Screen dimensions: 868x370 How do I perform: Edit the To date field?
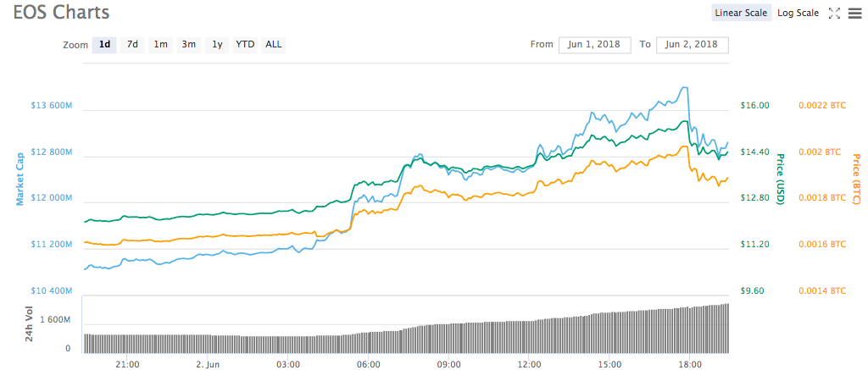[x=693, y=45]
